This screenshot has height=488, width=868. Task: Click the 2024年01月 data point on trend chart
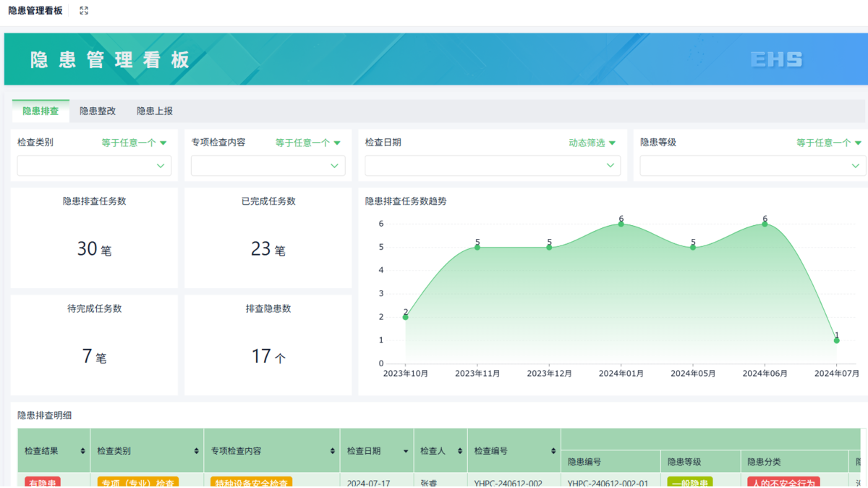[x=621, y=224]
